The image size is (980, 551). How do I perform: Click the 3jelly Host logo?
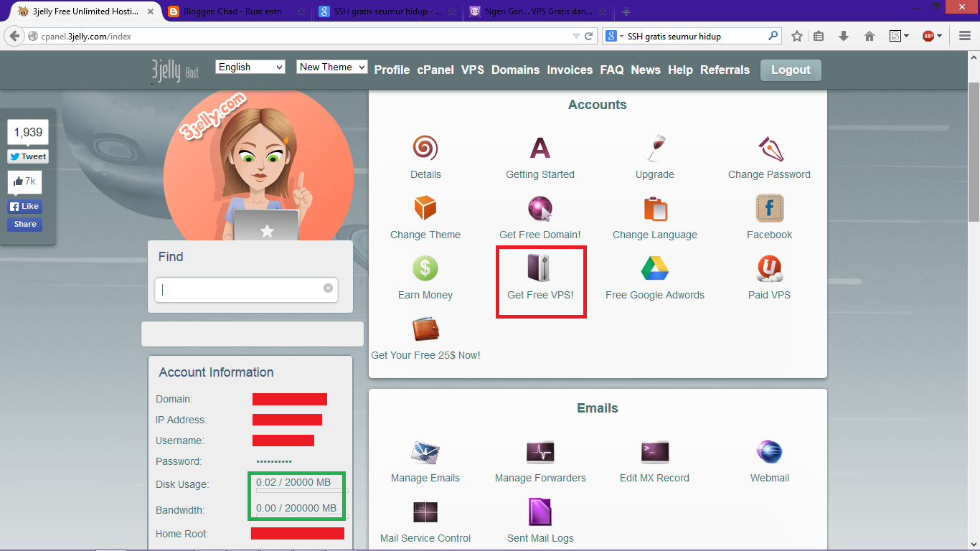pyautogui.click(x=175, y=70)
